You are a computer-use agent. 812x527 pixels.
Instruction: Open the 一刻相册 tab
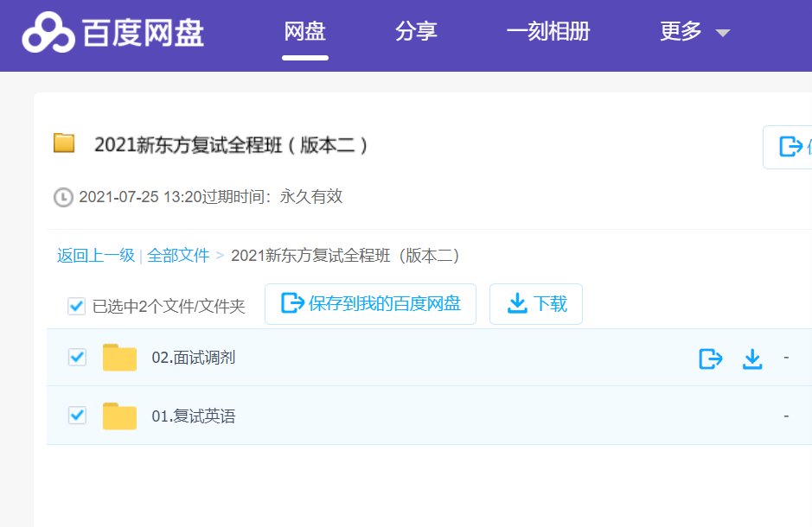point(547,32)
